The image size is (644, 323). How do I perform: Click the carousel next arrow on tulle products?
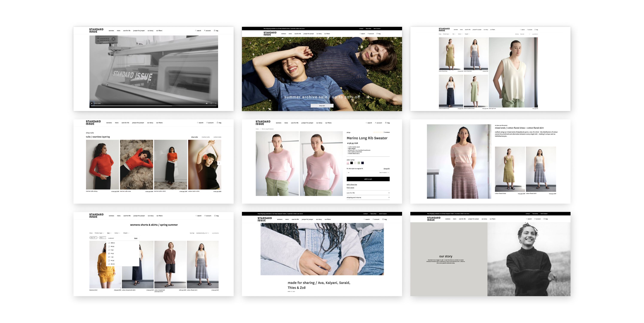(219, 163)
